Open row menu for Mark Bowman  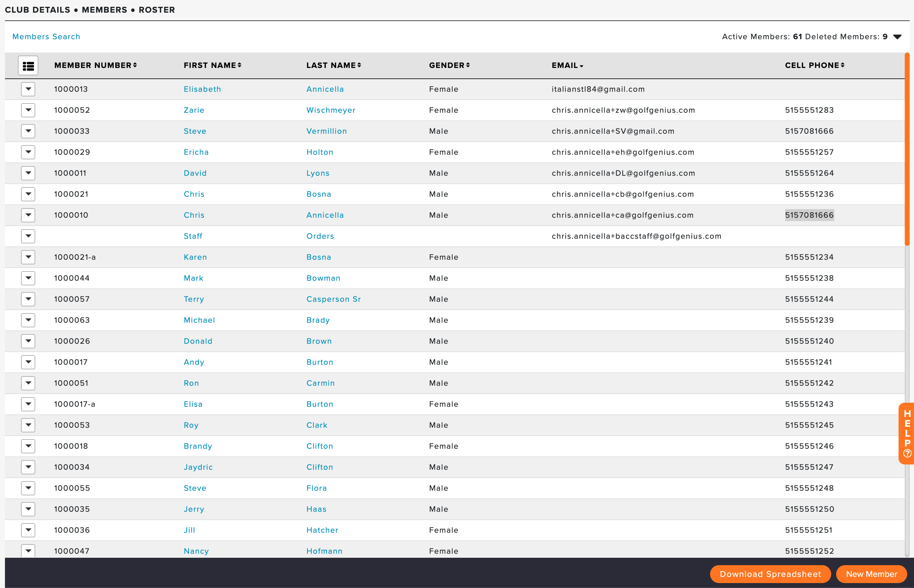pyautogui.click(x=28, y=278)
